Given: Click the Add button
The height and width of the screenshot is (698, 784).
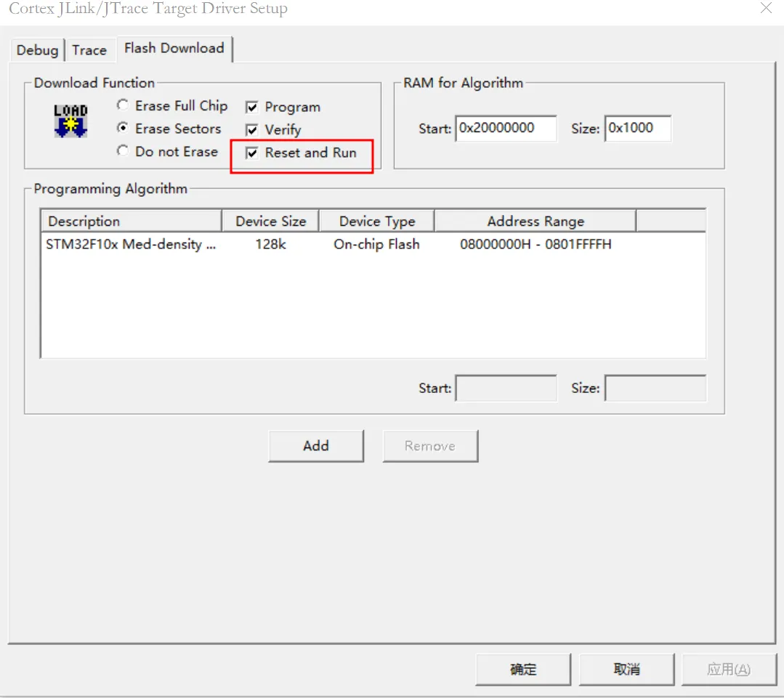Looking at the screenshot, I should [x=316, y=446].
